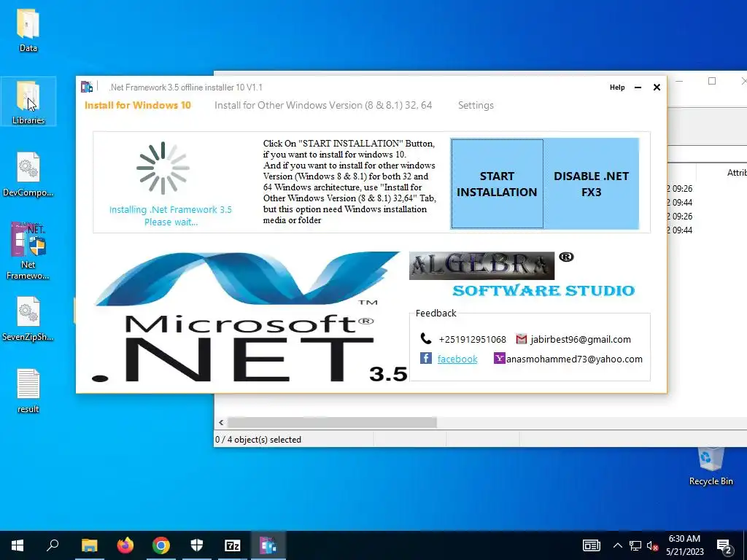Viewport: 747px width, 560px height.
Task: Maximize the background 7-Zip window
Action: (x=712, y=81)
